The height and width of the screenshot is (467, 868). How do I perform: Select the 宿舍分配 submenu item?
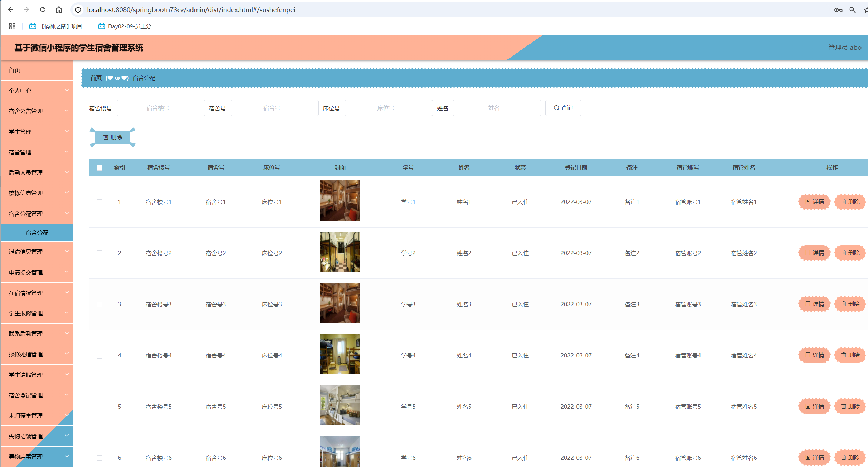coord(37,233)
